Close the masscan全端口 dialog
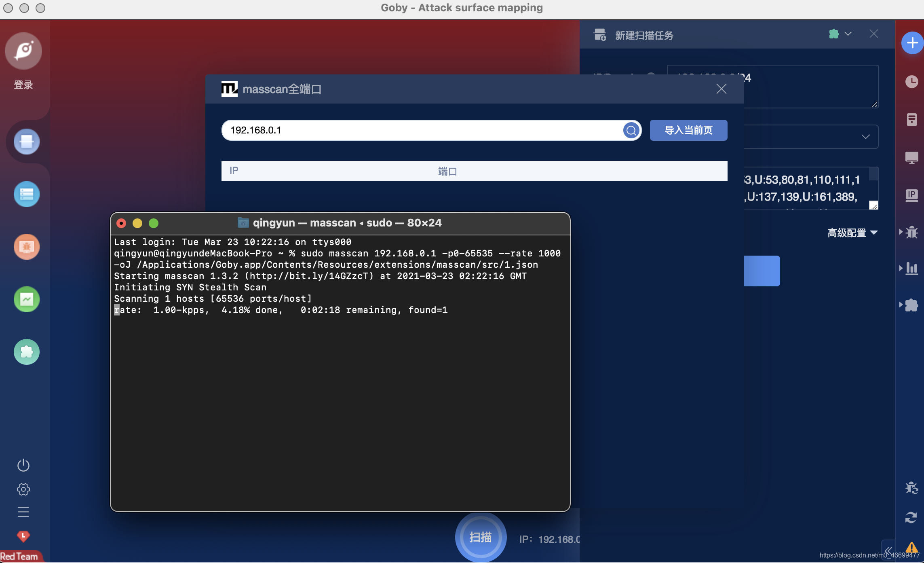Viewport: 924px width, 563px height. pyautogui.click(x=721, y=89)
